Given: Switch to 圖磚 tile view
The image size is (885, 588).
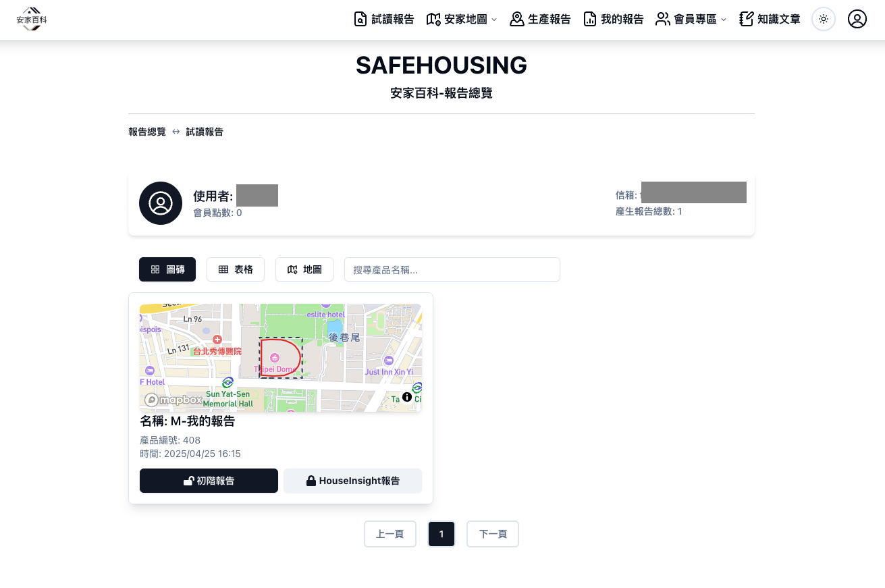Looking at the screenshot, I should [167, 269].
